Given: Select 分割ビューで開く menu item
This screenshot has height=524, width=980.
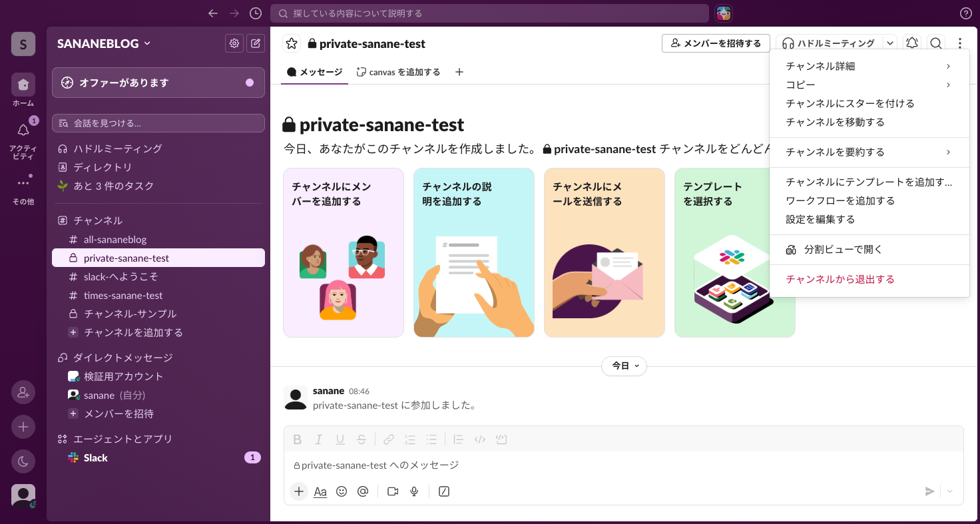Looking at the screenshot, I should pyautogui.click(x=869, y=250).
